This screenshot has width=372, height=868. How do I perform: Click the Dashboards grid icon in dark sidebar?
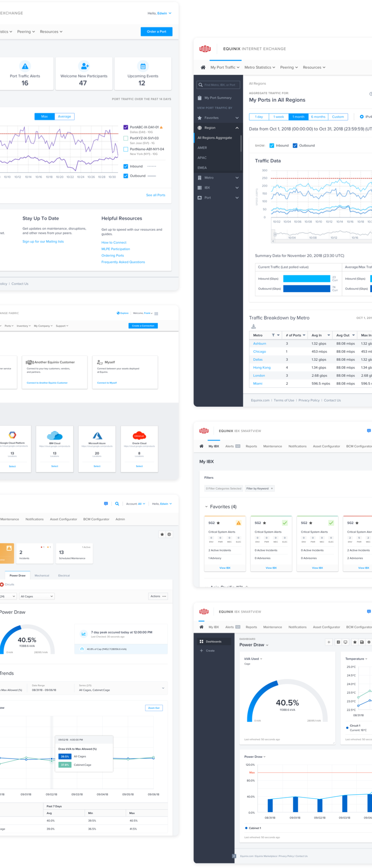[x=201, y=642]
